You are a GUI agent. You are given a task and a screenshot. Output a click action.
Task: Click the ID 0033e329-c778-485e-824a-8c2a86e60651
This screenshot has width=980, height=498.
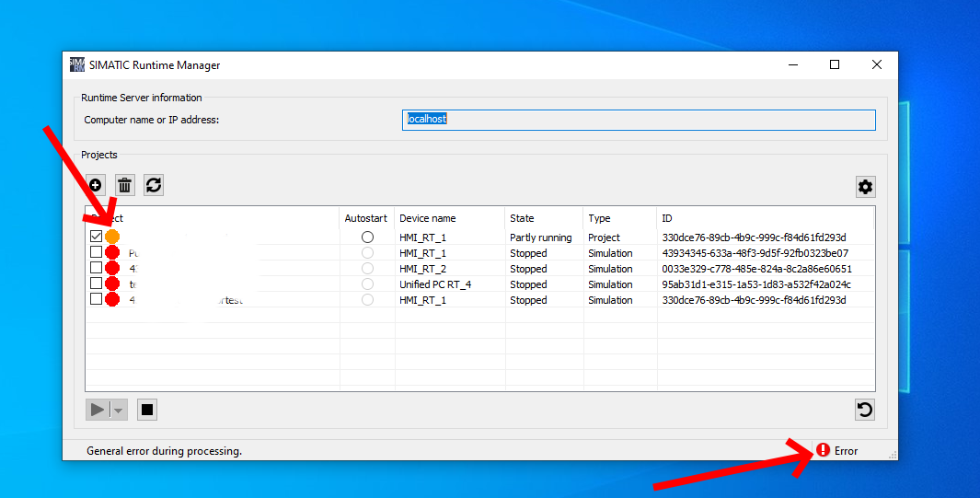(757, 269)
